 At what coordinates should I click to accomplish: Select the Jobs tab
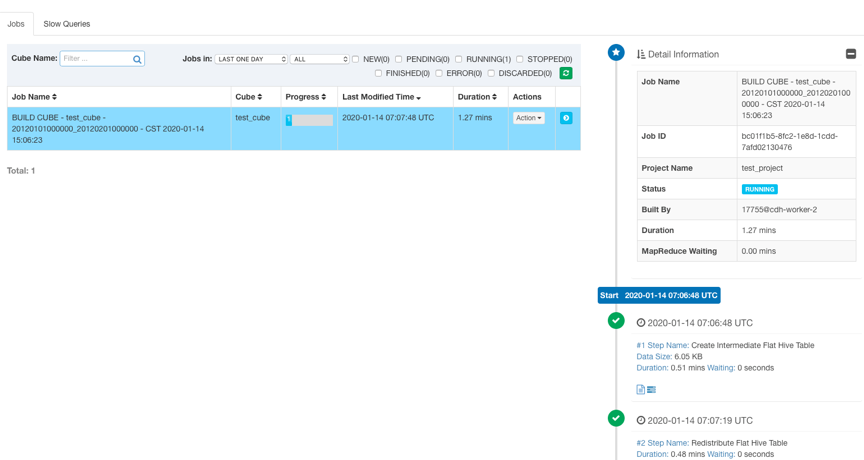[x=16, y=23]
